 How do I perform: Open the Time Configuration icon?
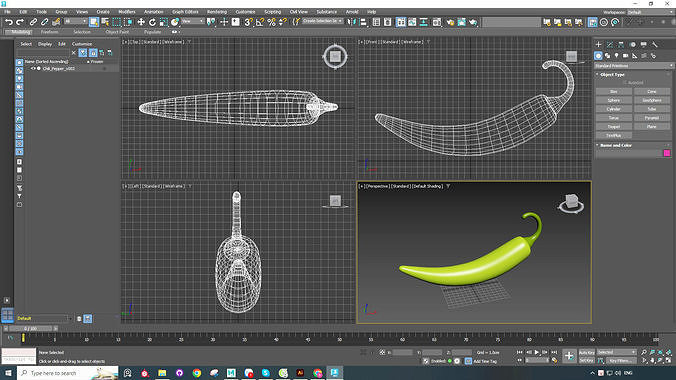click(x=554, y=361)
